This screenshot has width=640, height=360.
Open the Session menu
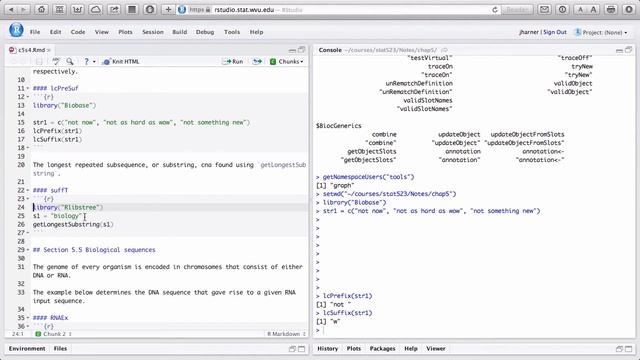(153, 32)
